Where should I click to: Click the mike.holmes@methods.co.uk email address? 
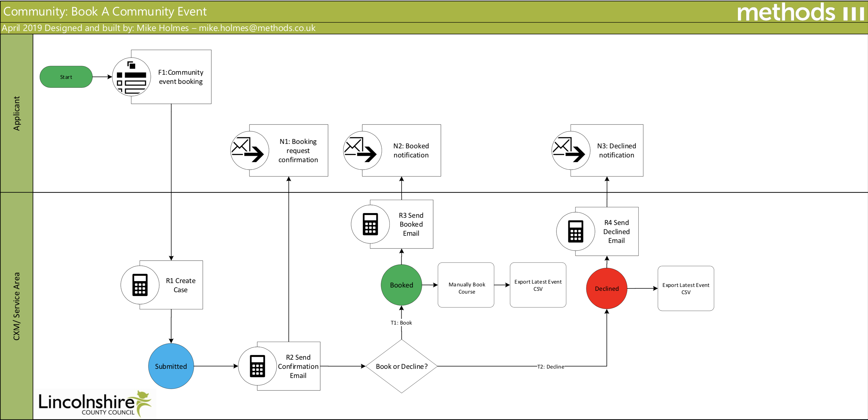click(257, 28)
